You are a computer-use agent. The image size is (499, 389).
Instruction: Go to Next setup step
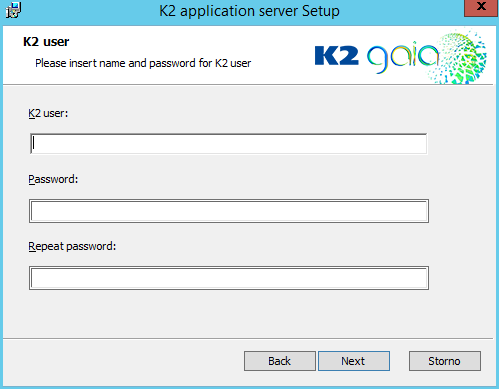point(354,361)
